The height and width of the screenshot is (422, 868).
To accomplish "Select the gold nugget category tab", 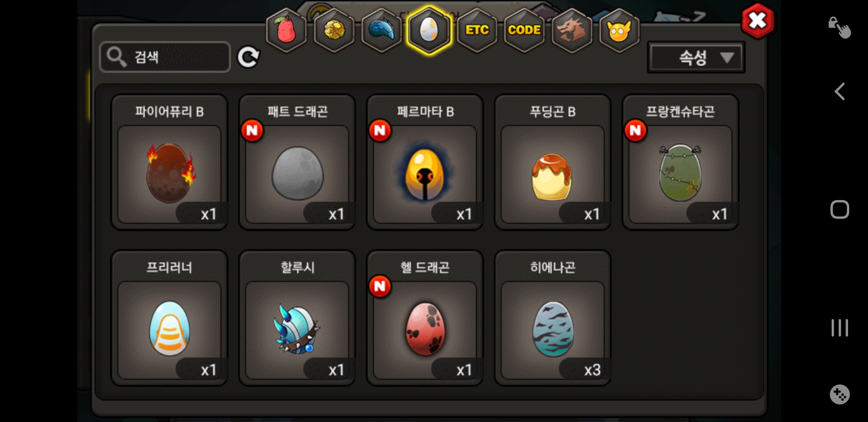I will pos(334,30).
